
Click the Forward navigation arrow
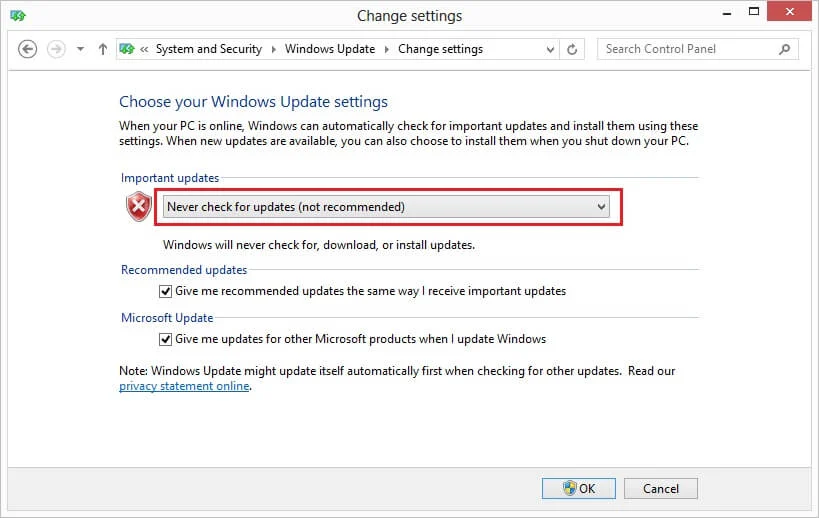56,49
